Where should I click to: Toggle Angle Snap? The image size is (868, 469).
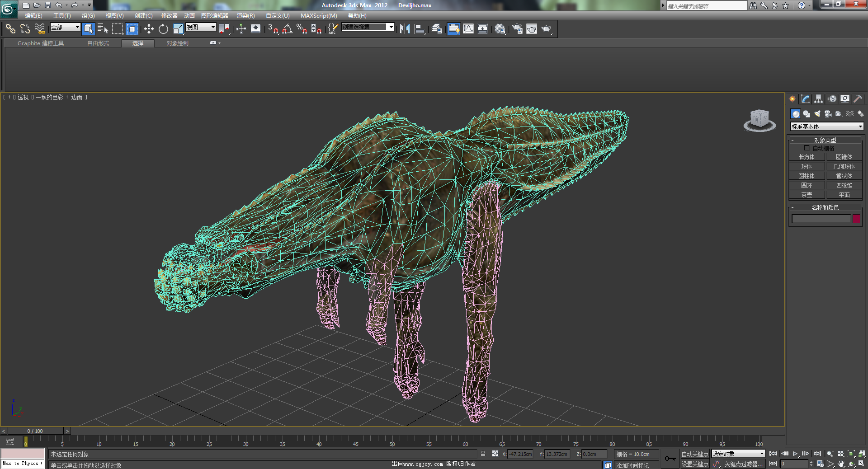click(287, 29)
